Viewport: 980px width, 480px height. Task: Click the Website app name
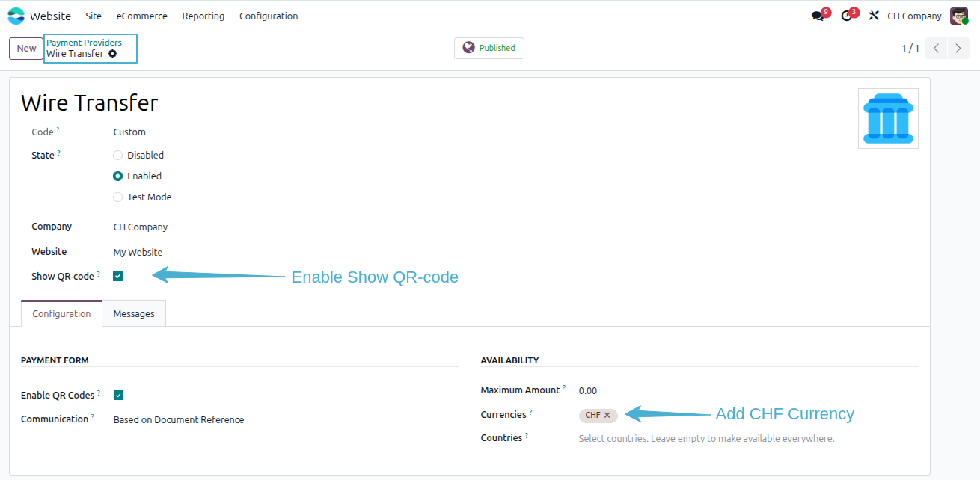pyautogui.click(x=50, y=16)
